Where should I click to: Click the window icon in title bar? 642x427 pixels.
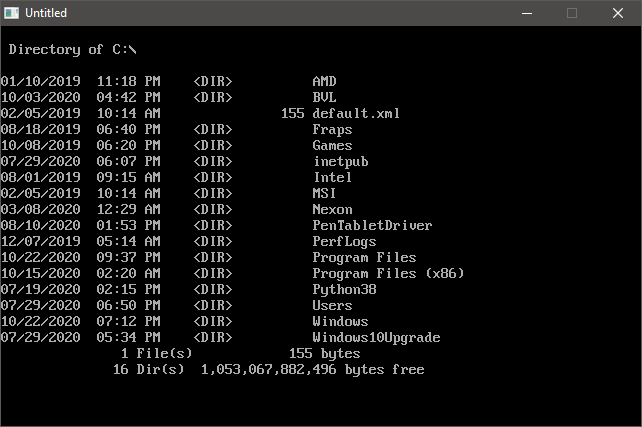click(11, 13)
